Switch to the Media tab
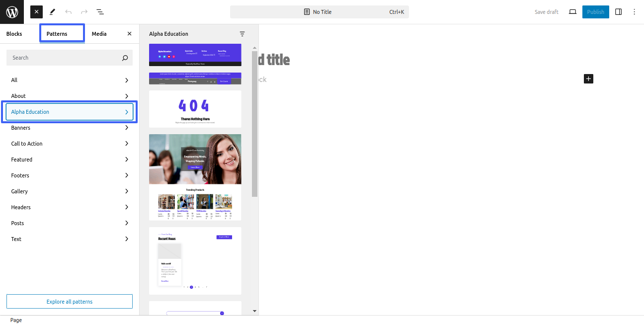This screenshot has width=644, height=325. 99,34
